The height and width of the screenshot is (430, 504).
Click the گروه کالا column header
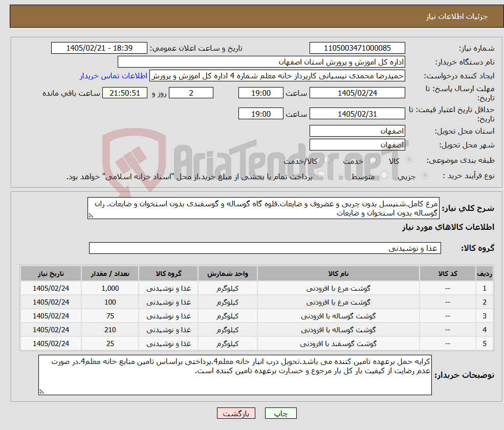coord(168,274)
